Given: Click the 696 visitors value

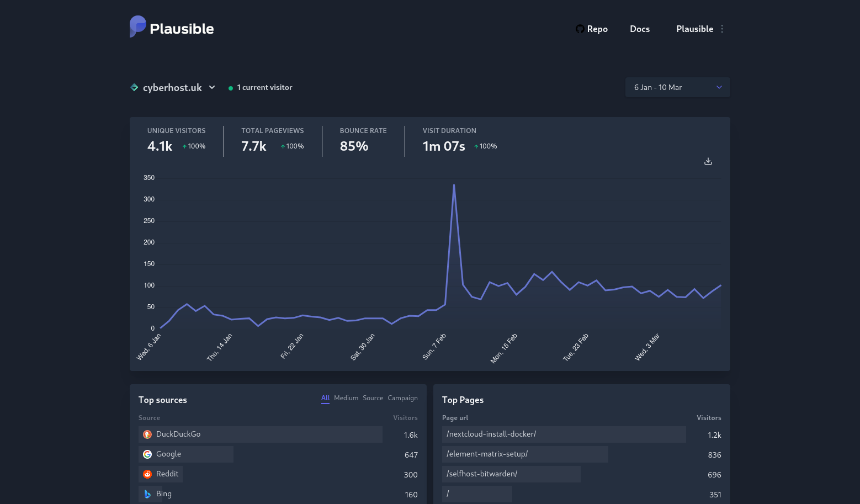Looking at the screenshot, I should click(714, 475).
